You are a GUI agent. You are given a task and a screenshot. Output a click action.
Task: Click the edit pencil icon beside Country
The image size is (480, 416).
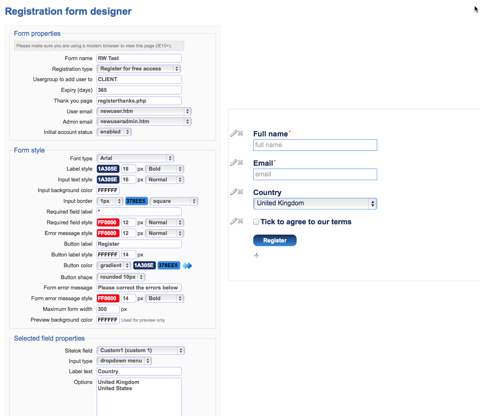pos(233,192)
